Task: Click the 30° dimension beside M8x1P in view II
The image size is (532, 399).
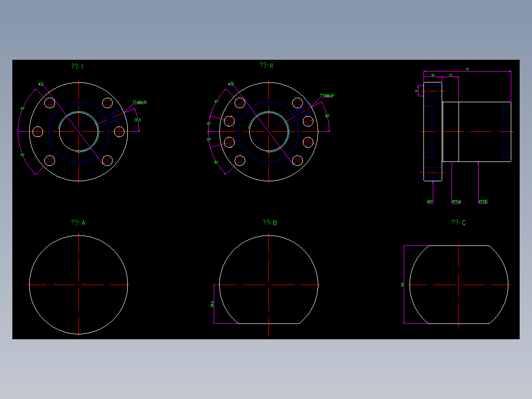Action: click(x=327, y=116)
